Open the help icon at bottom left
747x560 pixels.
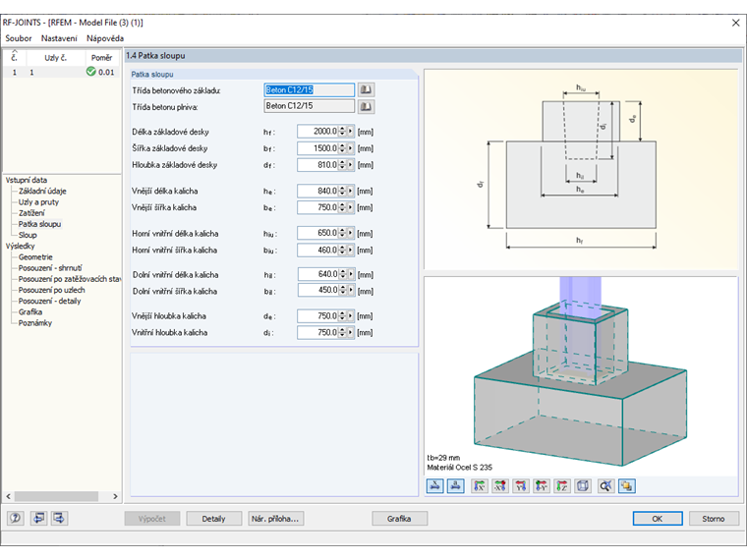tap(16, 518)
